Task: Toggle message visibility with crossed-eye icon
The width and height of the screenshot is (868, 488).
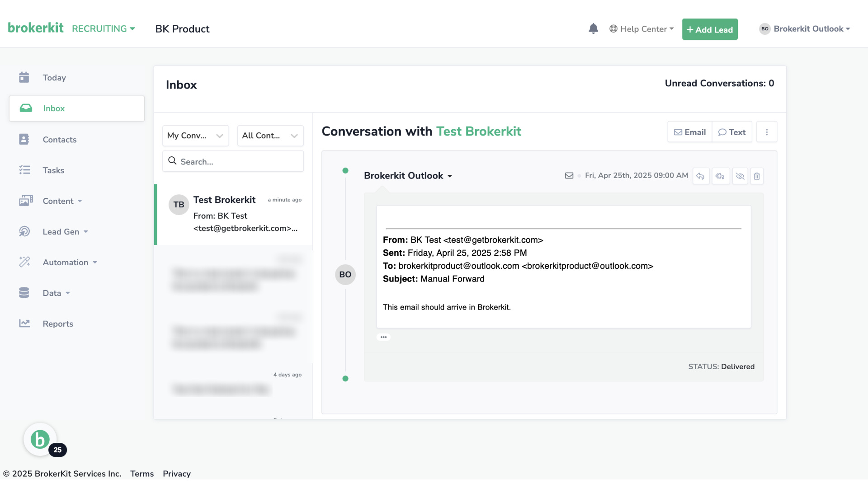Action: point(740,176)
